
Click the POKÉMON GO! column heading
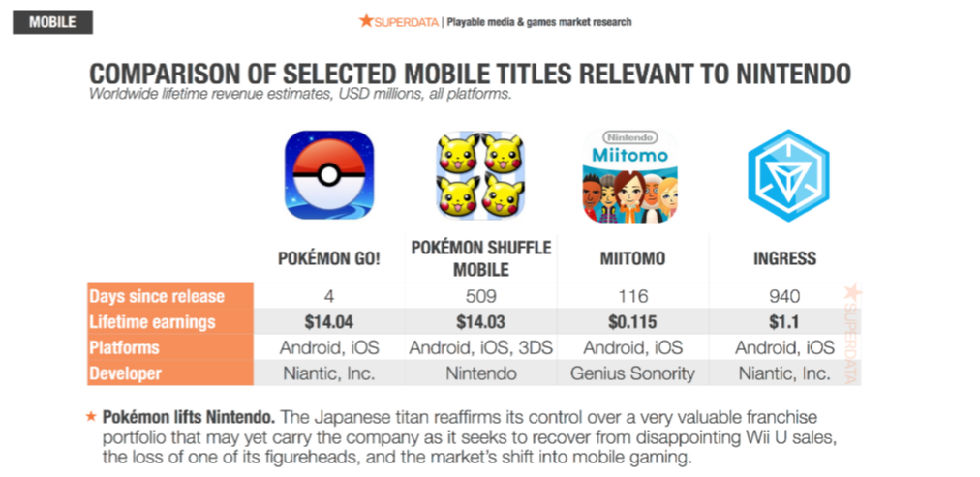[329, 258]
